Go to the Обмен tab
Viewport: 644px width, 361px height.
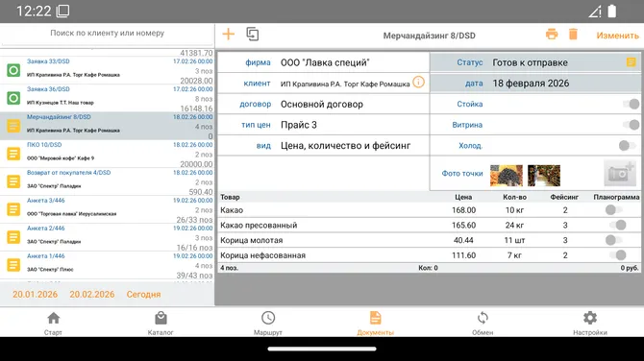tap(483, 324)
